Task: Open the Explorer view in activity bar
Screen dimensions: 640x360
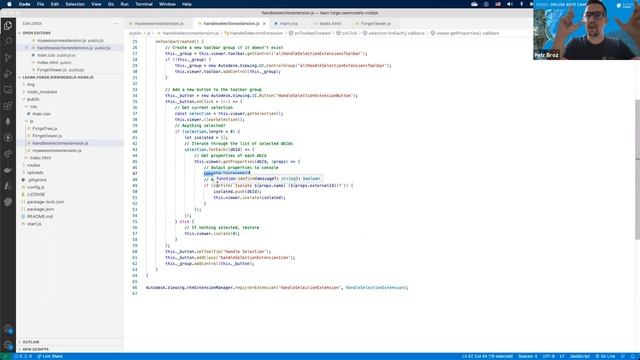Action: tap(8, 26)
